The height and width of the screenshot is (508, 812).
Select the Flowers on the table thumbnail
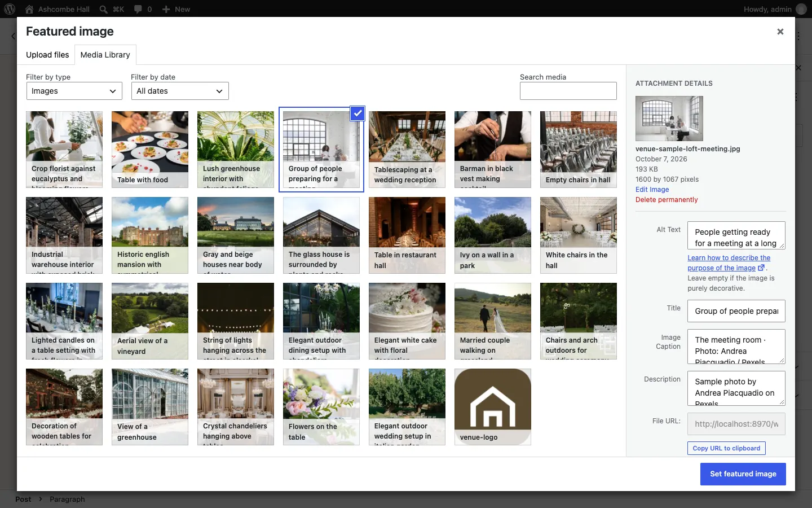point(321,407)
